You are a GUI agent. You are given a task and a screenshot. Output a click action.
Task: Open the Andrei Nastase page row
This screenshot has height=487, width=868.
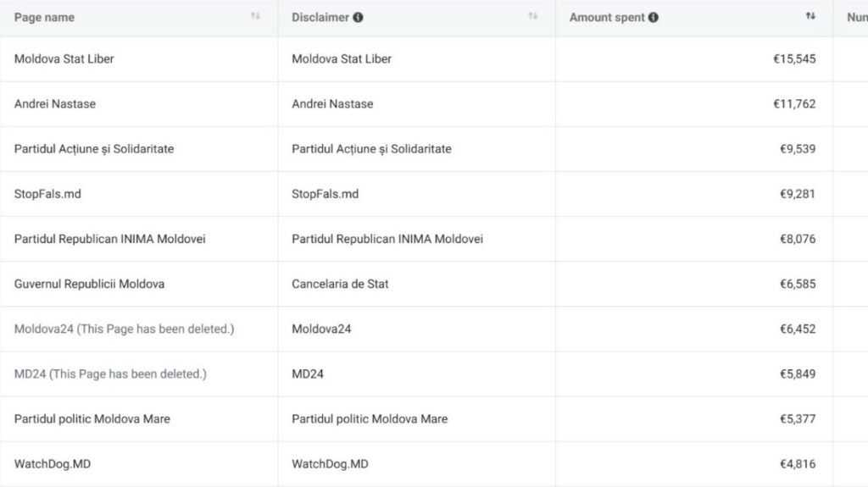point(55,104)
